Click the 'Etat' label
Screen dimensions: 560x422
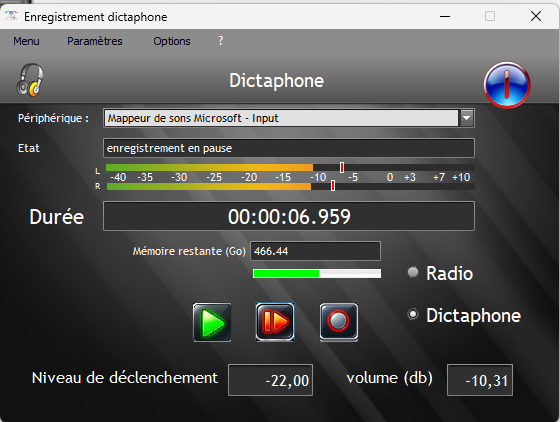tap(29, 148)
